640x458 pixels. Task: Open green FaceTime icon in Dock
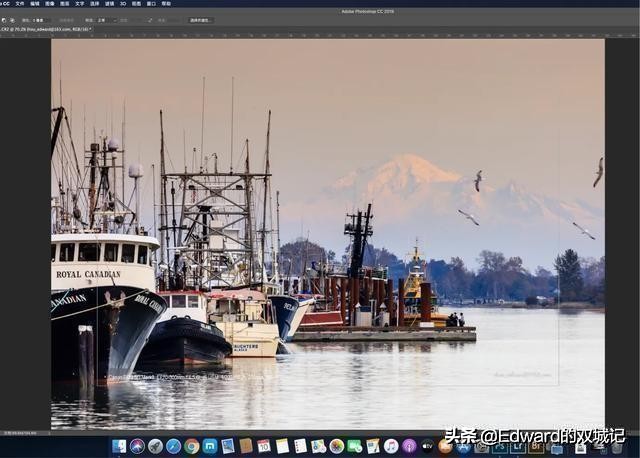[x=355, y=446]
